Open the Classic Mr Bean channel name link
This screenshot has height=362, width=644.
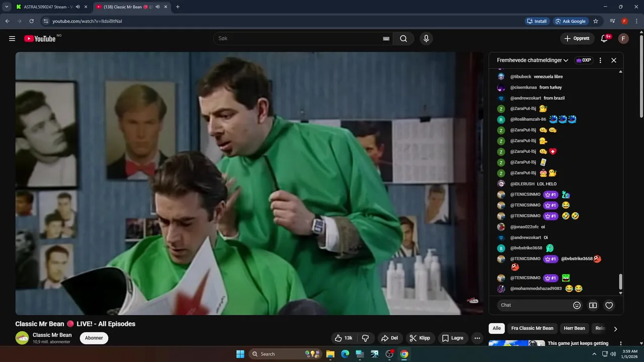[52, 335]
